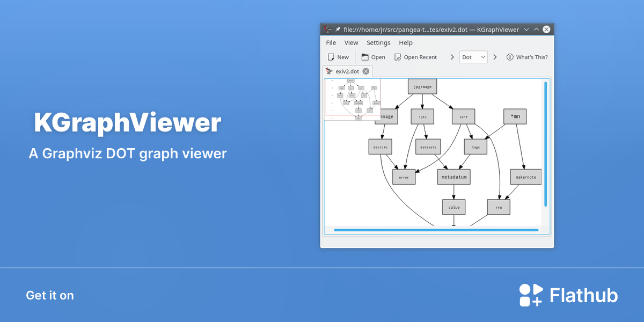
Task: Select the exiv2.dot tab
Action: point(347,71)
